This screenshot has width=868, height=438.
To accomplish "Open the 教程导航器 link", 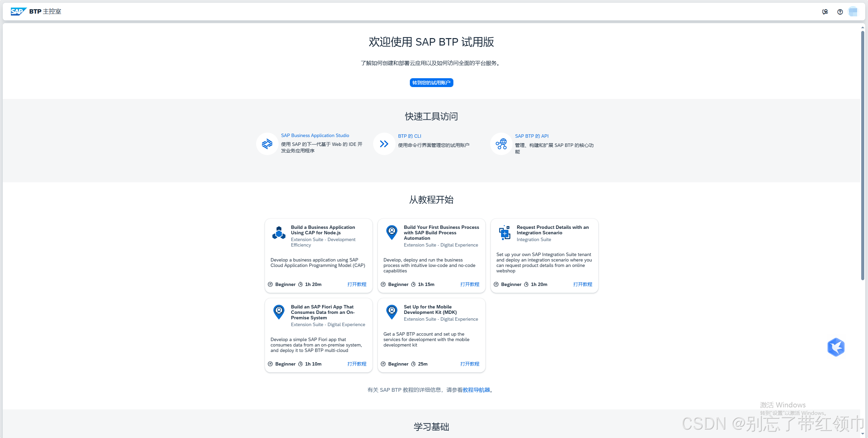I will click(476, 390).
